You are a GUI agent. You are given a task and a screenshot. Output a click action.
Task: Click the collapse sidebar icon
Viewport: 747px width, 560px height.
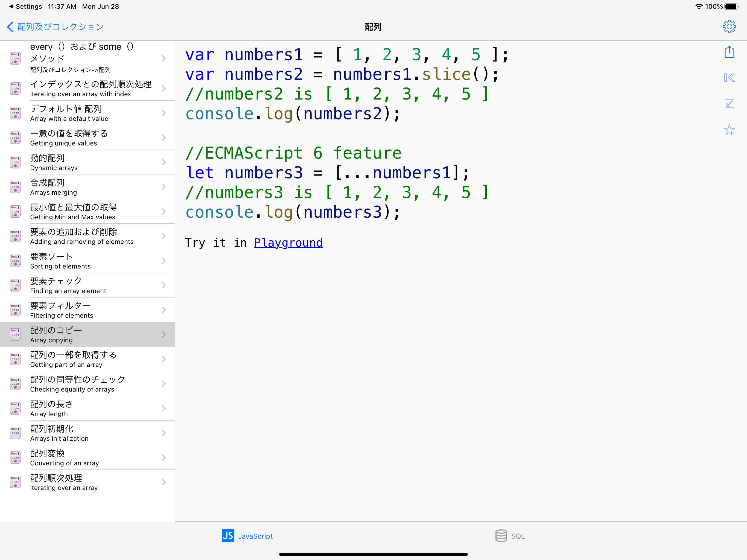(x=729, y=78)
